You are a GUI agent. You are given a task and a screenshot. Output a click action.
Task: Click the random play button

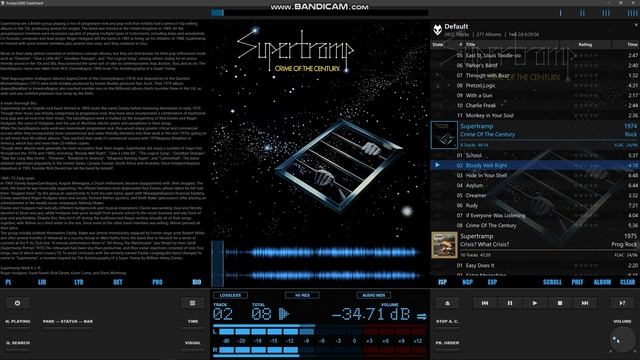pos(622,303)
